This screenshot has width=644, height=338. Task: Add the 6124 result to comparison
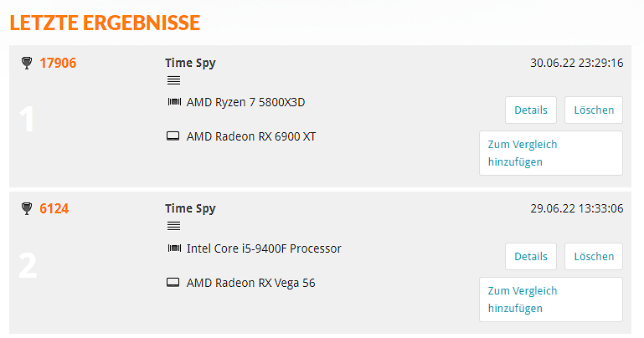550,300
